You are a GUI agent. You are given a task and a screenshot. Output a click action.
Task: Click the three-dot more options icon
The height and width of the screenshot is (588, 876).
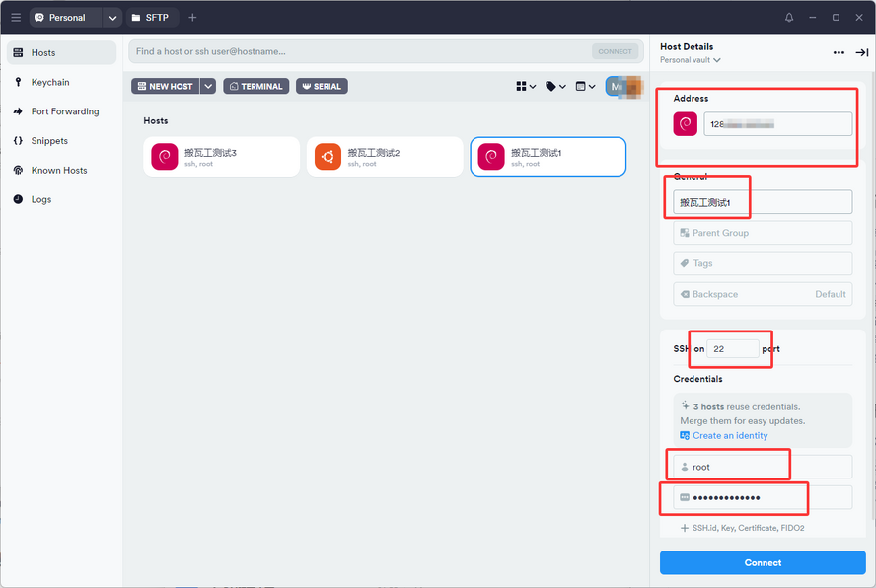click(x=839, y=52)
